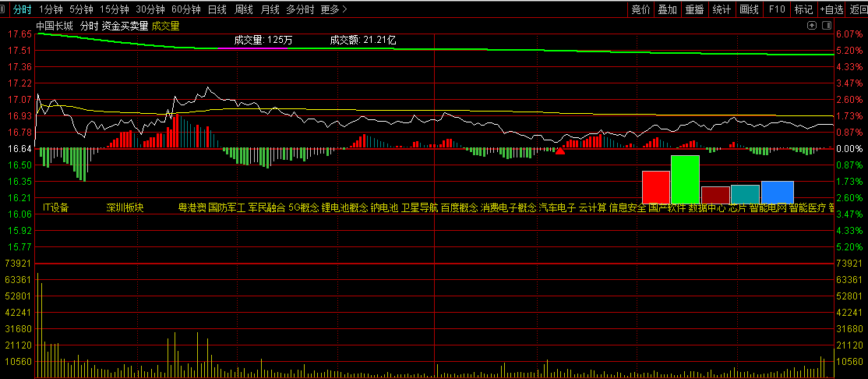Click the 信息安全 concept tag

(x=627, y=208)
